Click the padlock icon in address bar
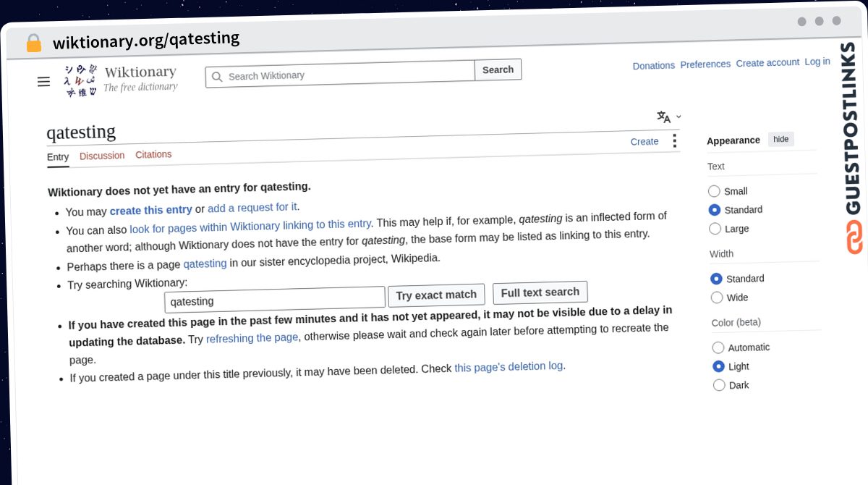Screen dimensions: 868x485 33,43
